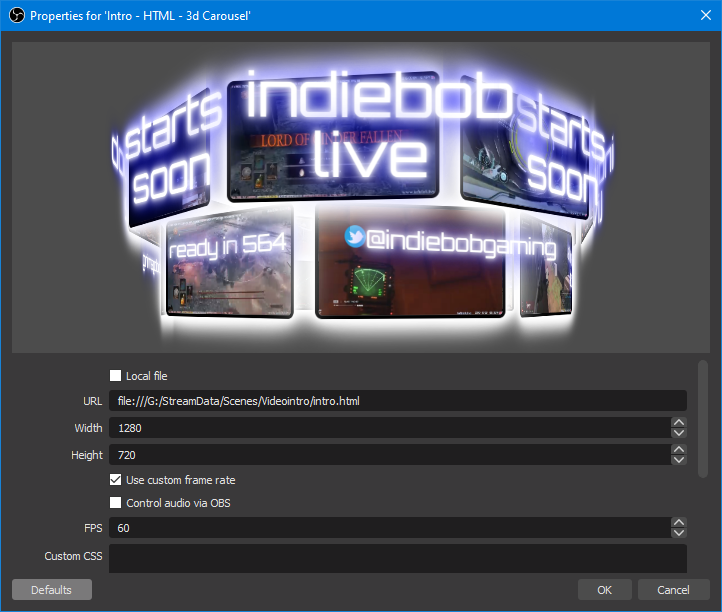This screenshot has height=612, width=722.
Task: Click the Defaults button
Action: pos(52,590)
